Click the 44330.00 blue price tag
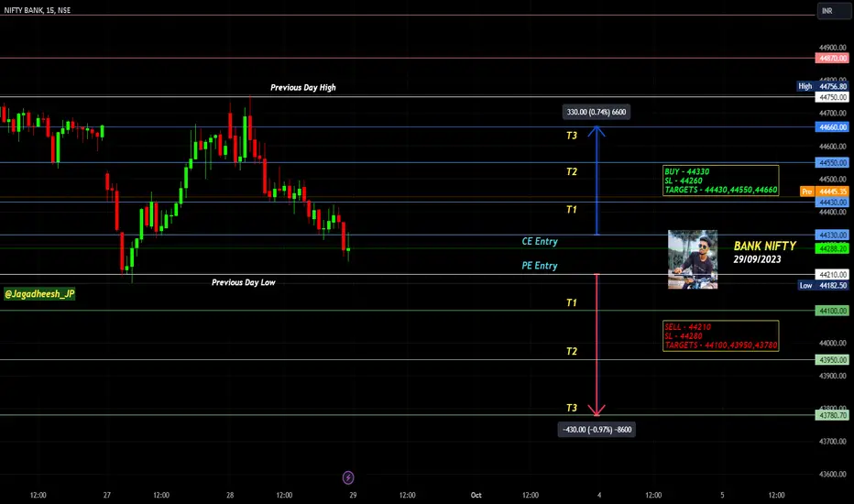854x504 pixels. (x=832, y=235)
